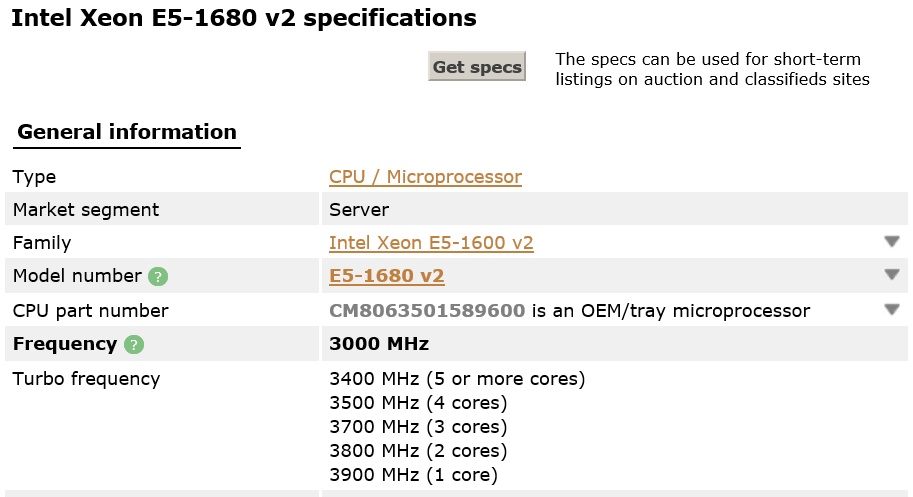
Task: Select the CM8063501589600 part number text
Action: (x=427, y=311)
